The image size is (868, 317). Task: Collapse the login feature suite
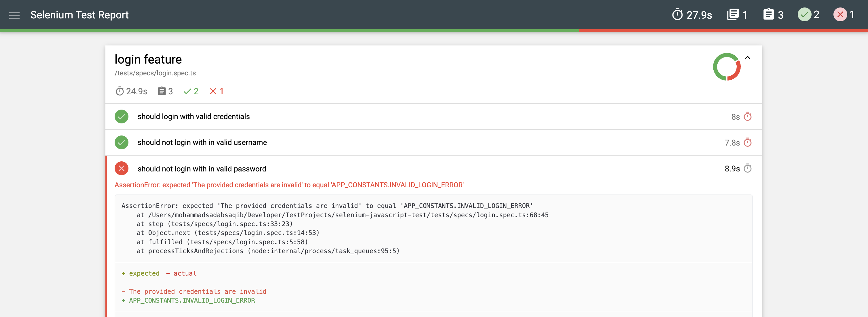pos(747,58)
